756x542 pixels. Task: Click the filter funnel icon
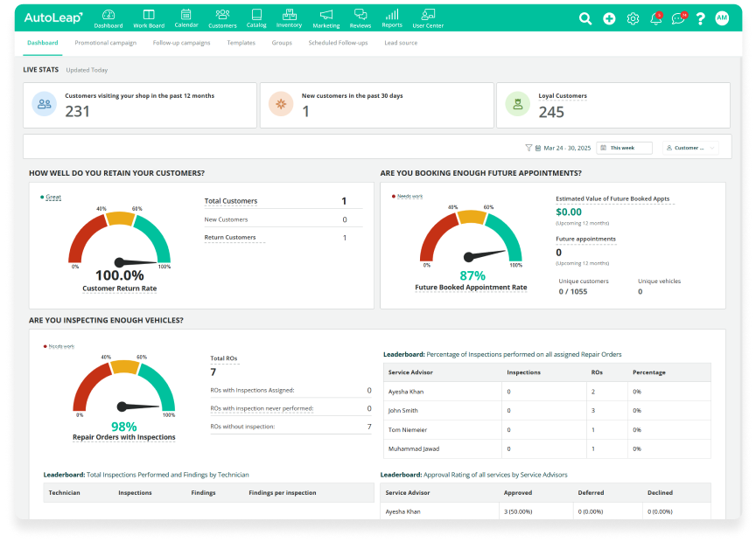point(528,148)
